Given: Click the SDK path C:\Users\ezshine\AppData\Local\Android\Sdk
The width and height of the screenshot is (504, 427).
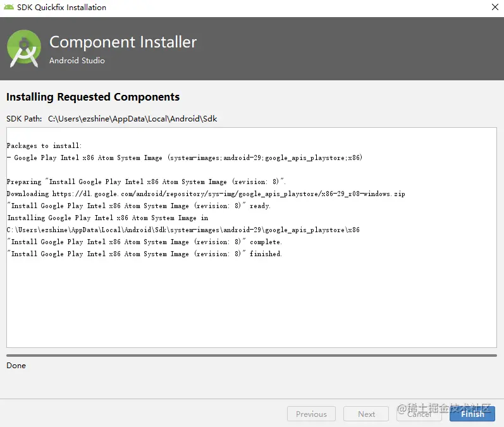Looking at the screenshot, I should tap(132, 119).
